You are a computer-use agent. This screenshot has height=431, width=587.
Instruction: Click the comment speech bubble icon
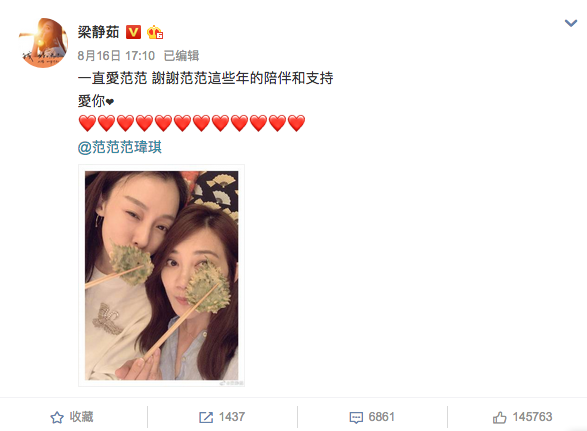356,418
